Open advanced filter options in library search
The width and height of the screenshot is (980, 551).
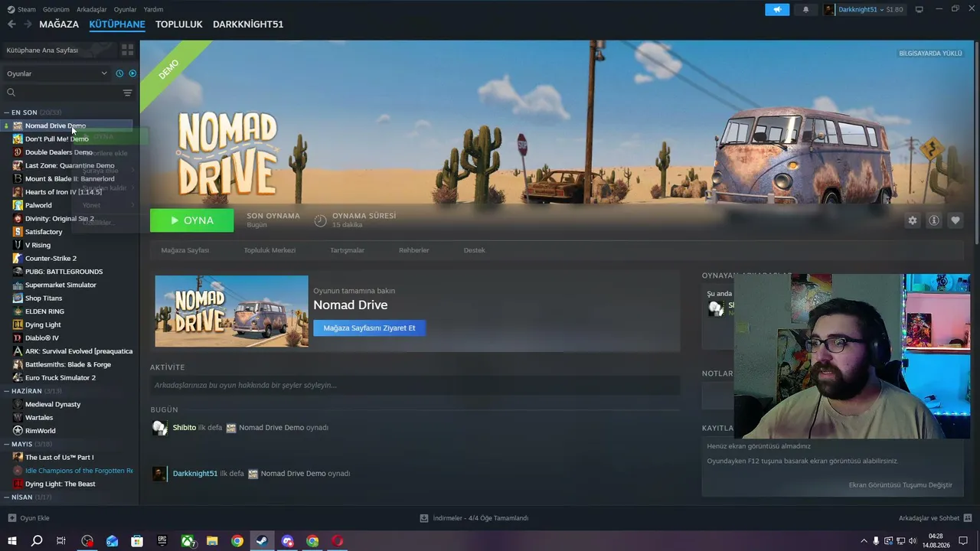127,93
